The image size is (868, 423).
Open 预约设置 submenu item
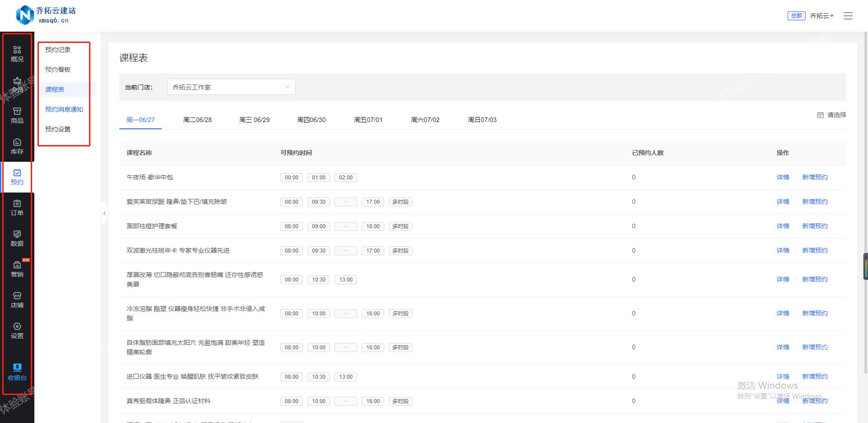[58, 129]
